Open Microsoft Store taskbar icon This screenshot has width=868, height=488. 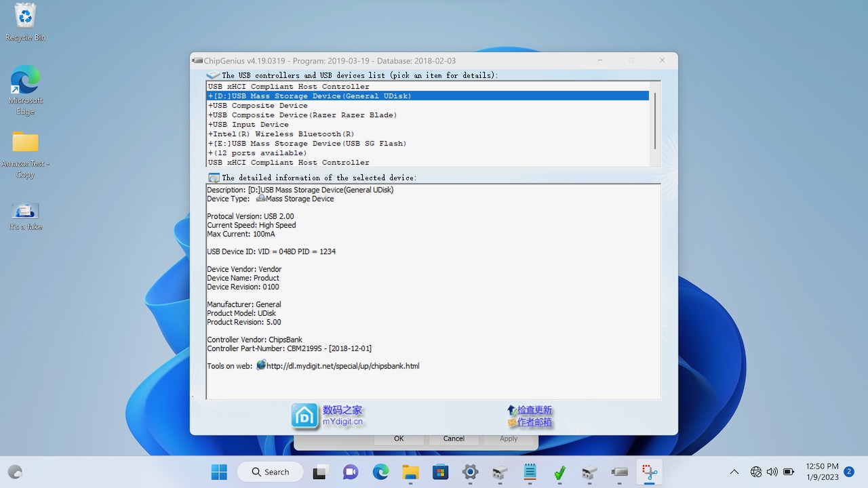click(440, 472)
